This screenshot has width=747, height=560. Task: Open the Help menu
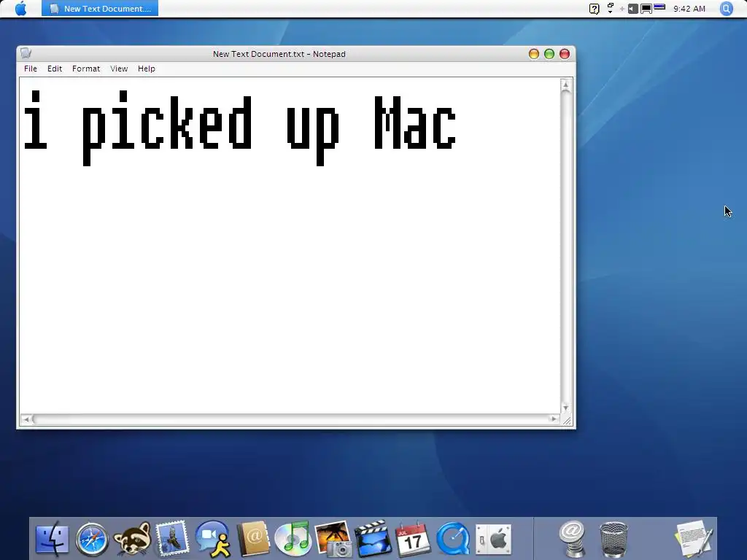pyautogui.click(x=147, y=69)
